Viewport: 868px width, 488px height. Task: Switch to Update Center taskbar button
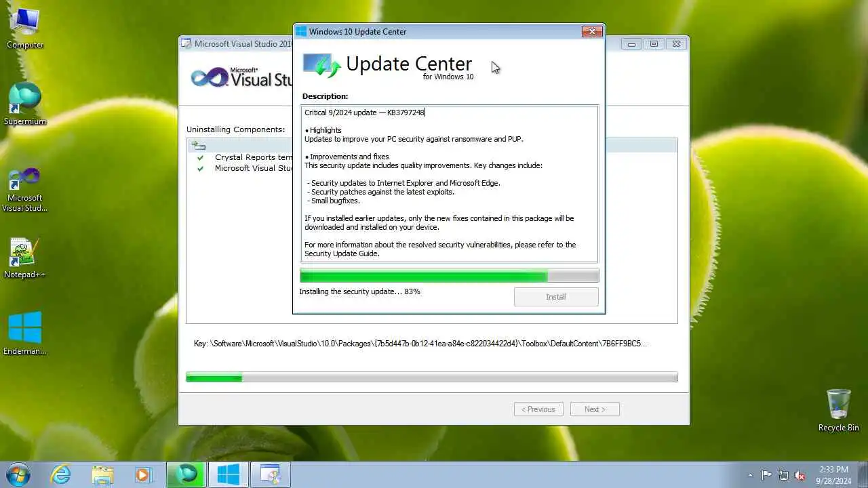click(x=228, y=474)
